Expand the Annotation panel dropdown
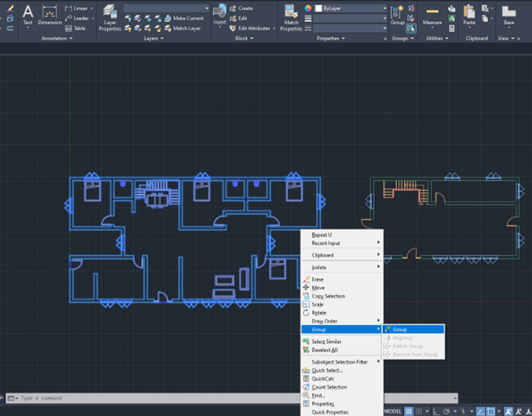532x416 pixels. pos(57,38)
